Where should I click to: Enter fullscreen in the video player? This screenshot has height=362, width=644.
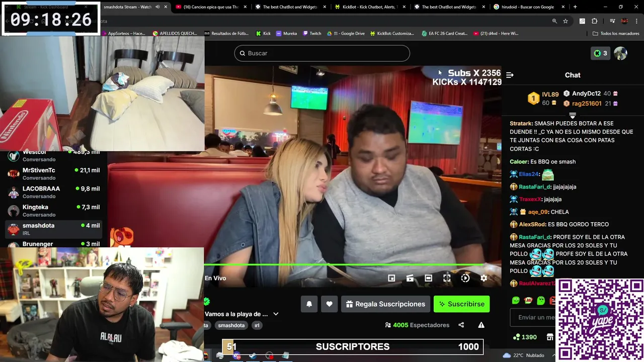pos(447,278)
